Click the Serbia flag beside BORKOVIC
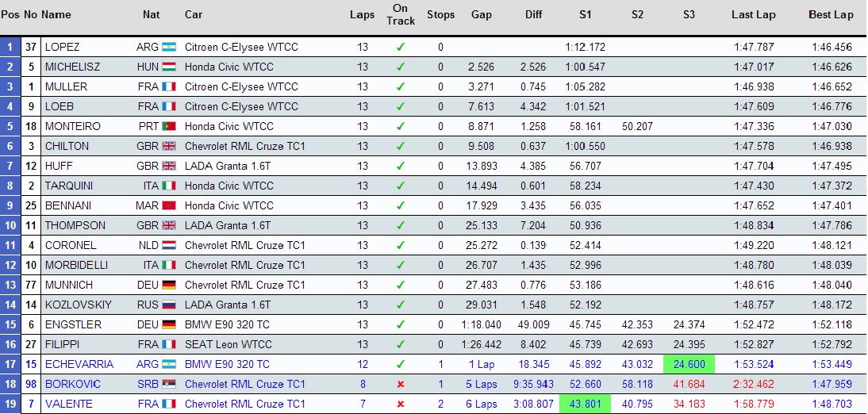The width and height of the screenshot is (868, 414). point(169,385)
